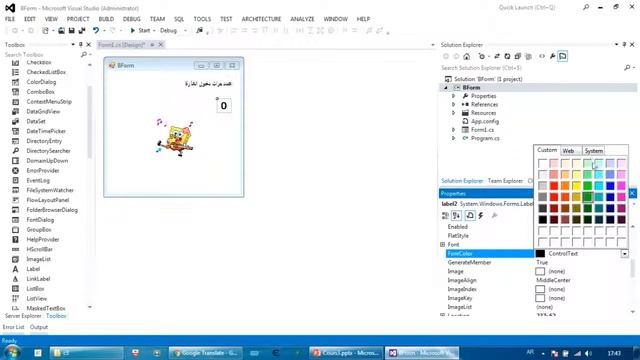Screen dimensions: 640x360
Task: Select the ColorDialog control in Toolbox
Action: coord(41,82)
